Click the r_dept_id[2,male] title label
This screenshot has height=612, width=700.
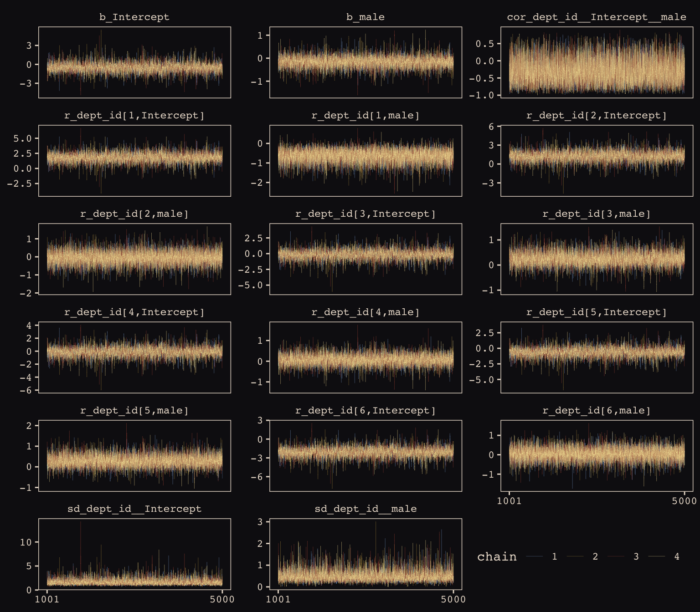click(x=134, y=214)
